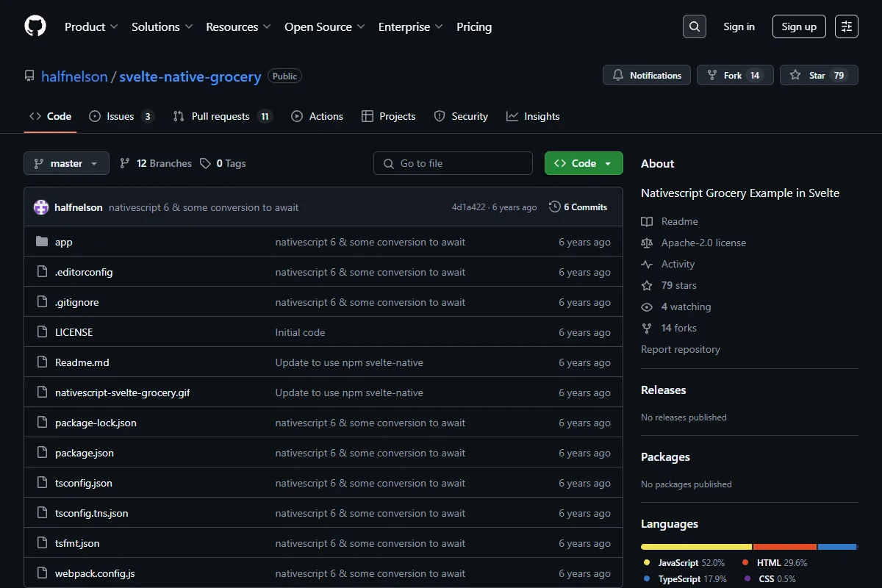The width and height of the screenshot is (882, 588).
Task: Switch to the Pull requests tab
Action: [223, 116]
